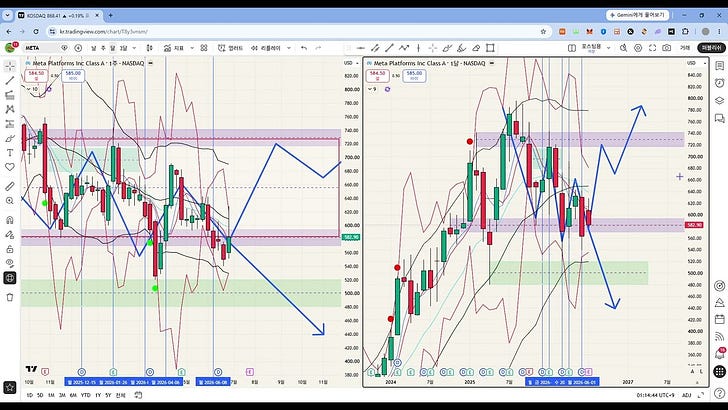Select the trend line drawing tool
The height and width of the screenshot is (410, 728).
(10, 80)
